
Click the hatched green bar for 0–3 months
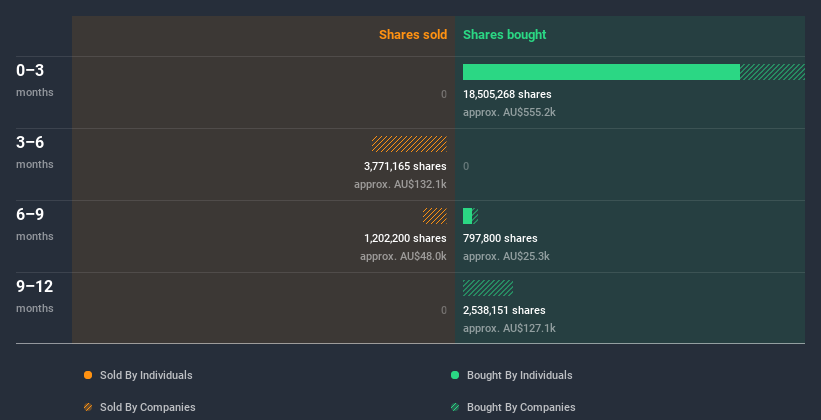point(772,72)
